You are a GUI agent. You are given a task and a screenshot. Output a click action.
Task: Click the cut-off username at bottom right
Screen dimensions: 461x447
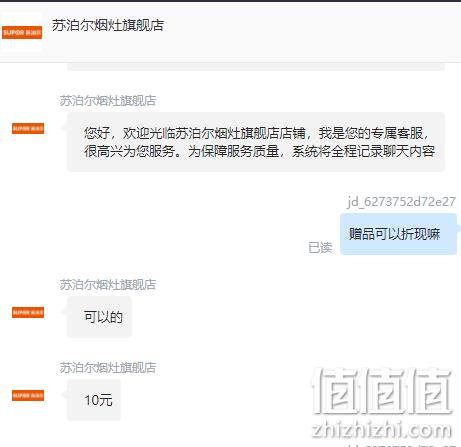[401, 445]
